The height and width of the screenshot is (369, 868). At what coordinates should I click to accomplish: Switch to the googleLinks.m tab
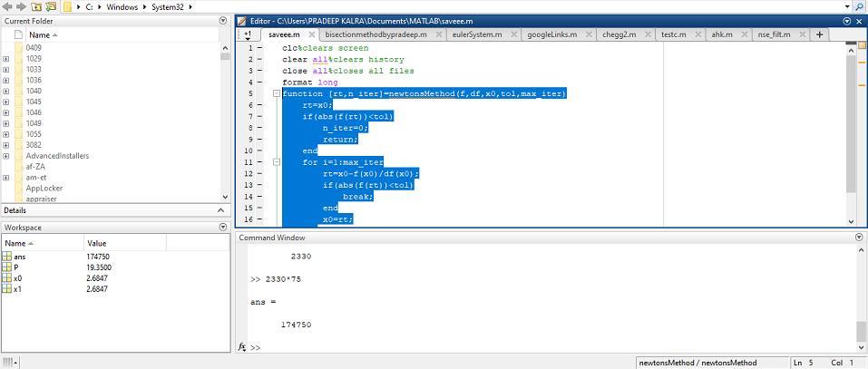click(552, 34)
